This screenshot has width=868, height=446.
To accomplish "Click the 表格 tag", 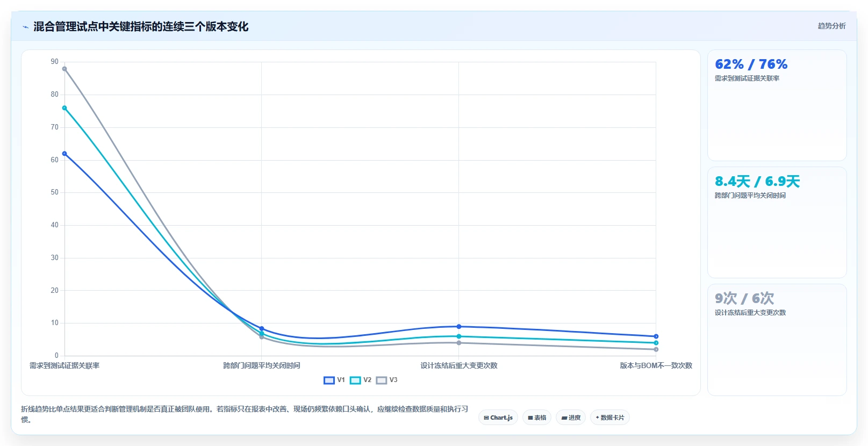I will pos(537,418).
